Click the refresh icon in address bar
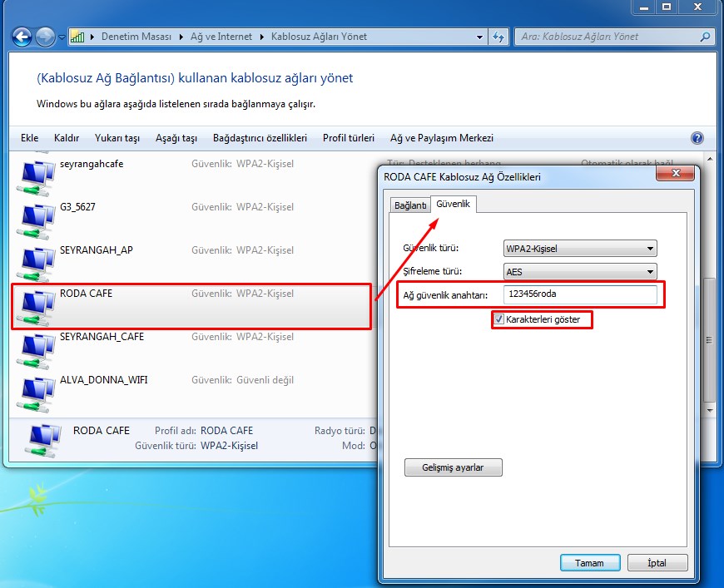Screen dimensions: 724x588 tap(498, 37)
